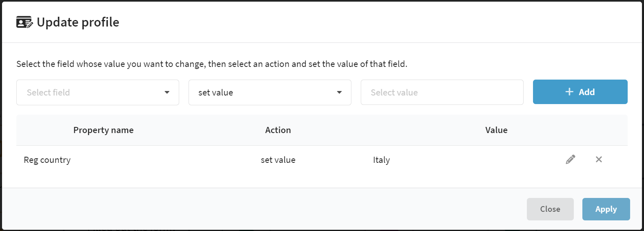Click the Action column header
The width and height of the screenshot is (644, 231).
pos(278,130)
